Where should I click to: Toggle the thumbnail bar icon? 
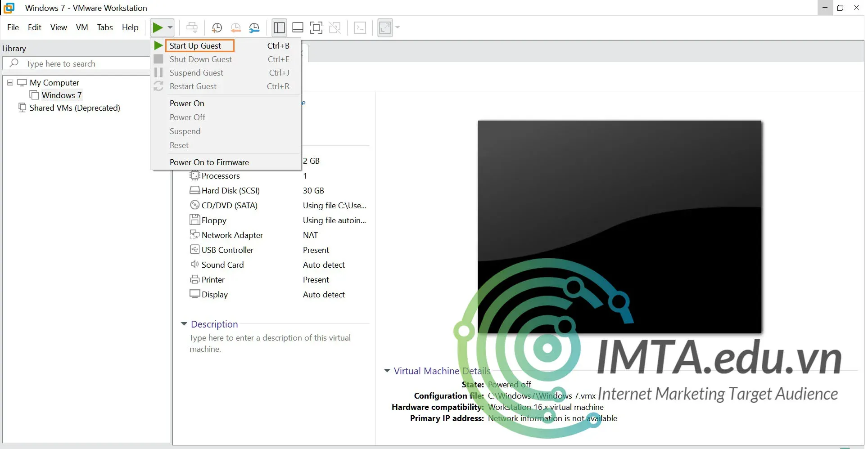click(x=298, y=28)
